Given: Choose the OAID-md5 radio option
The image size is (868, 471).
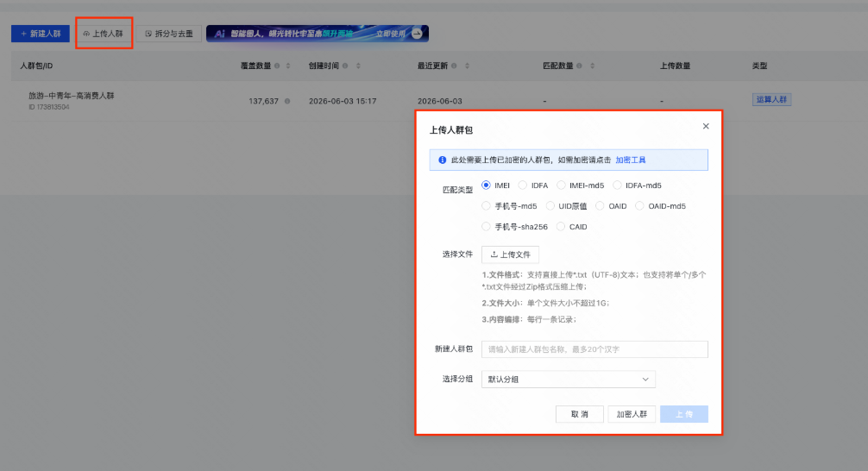Looking at the screenshot, I should pos(639,206).
